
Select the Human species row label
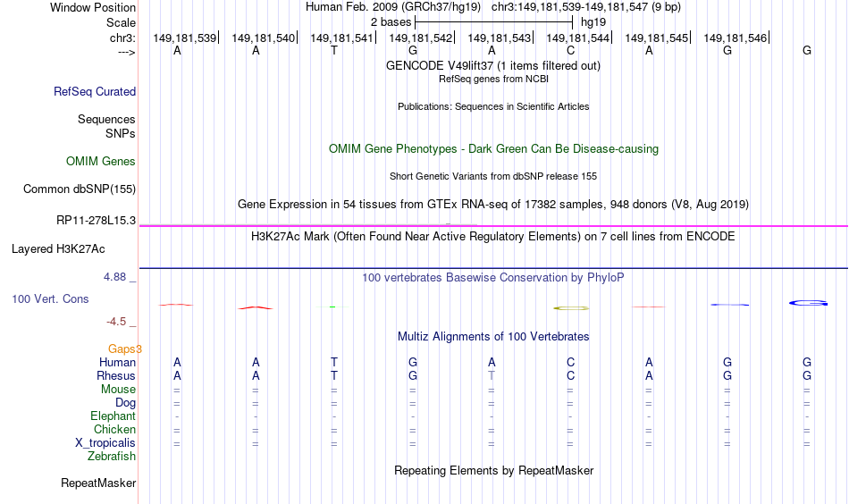[x=117, y=362]
